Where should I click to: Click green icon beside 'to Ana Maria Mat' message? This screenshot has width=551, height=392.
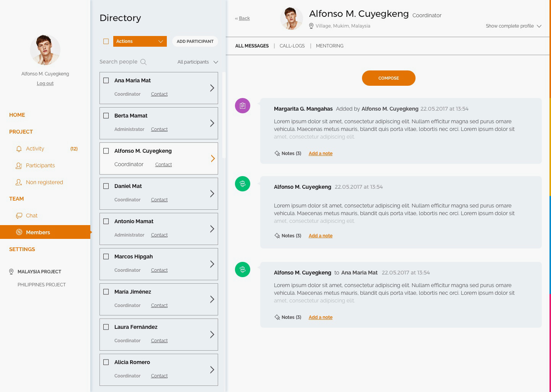pyautogui.click(x=243, y=269)
